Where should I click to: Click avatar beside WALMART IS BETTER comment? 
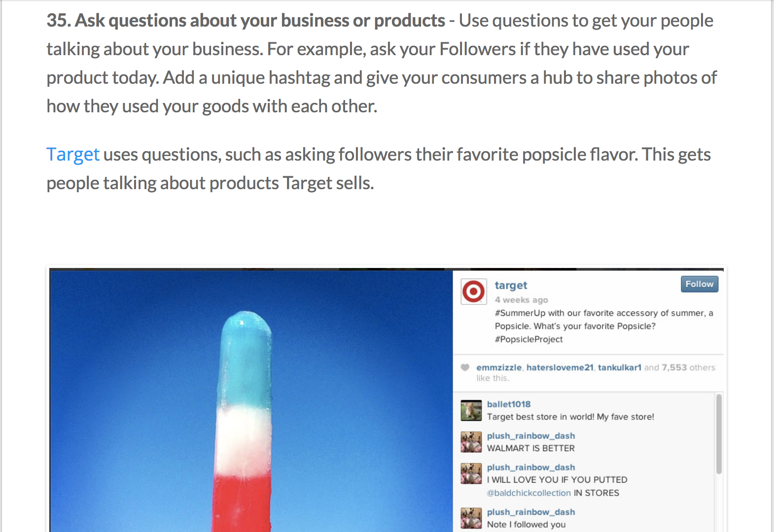click(x=471, y=442)
